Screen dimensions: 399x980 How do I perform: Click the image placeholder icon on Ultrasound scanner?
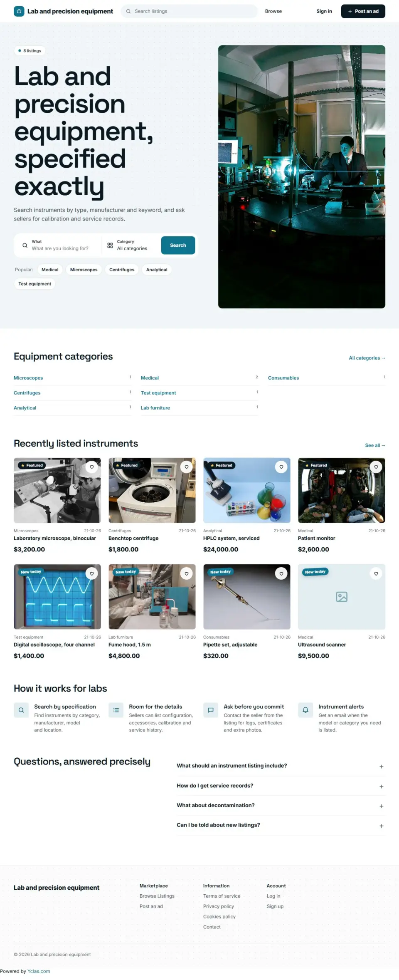(342, 597)
